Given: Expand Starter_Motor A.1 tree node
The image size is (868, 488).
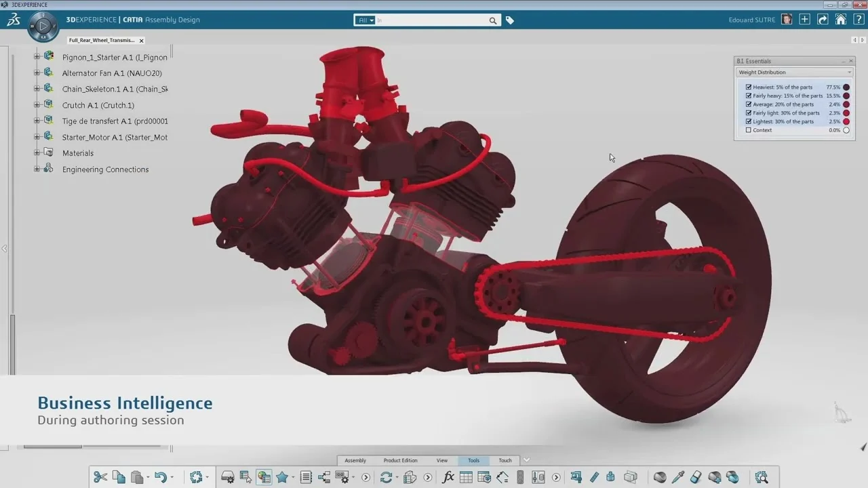Looking at the screenshot, I should click(x=37, y=137).
